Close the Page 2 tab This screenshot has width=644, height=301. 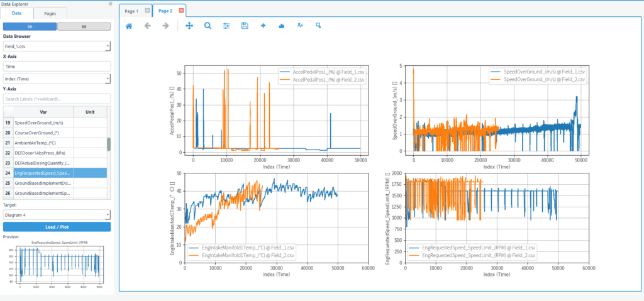click(181, 11)
